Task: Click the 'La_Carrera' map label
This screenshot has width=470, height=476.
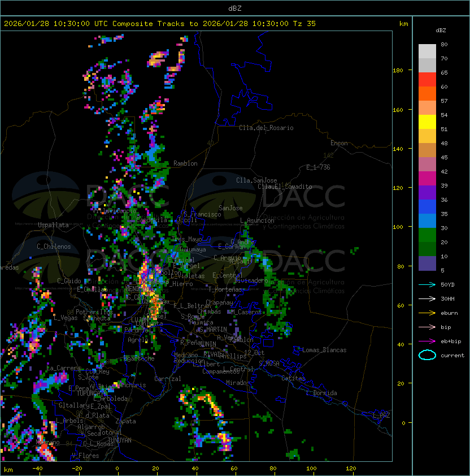Action: (64, 368)
